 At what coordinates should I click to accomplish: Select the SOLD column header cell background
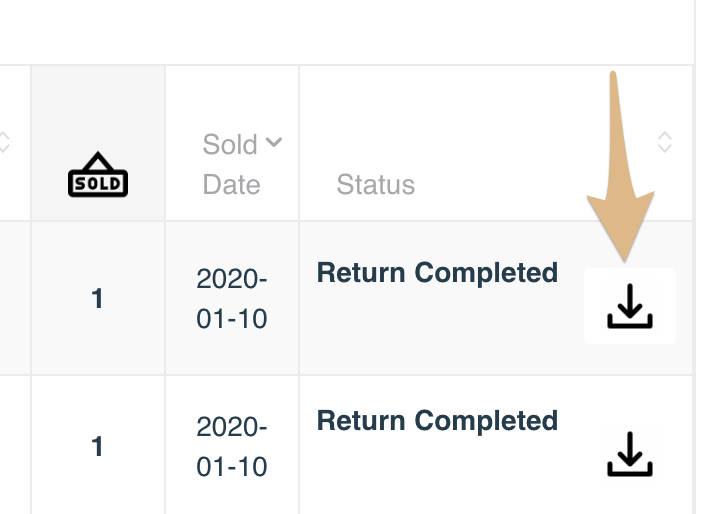tap(98, 143)
